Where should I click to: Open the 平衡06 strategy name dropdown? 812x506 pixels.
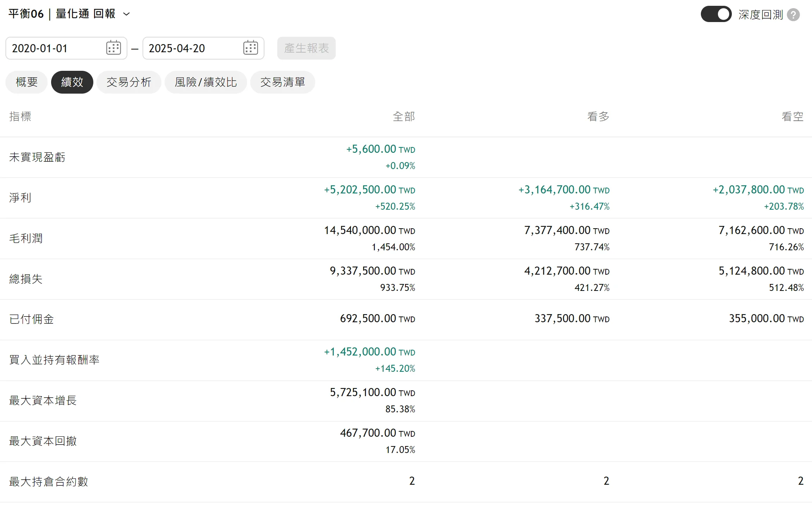click(x=69, y=14)
